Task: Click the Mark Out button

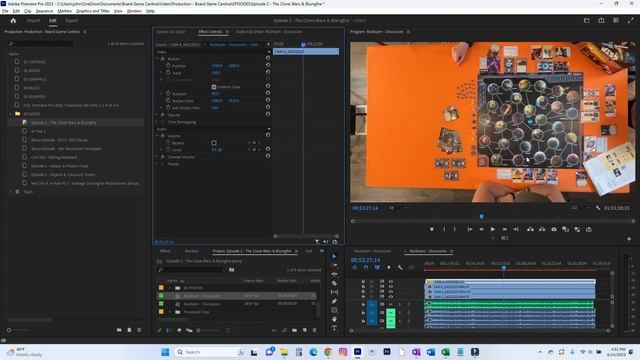Action: (455, 229)
